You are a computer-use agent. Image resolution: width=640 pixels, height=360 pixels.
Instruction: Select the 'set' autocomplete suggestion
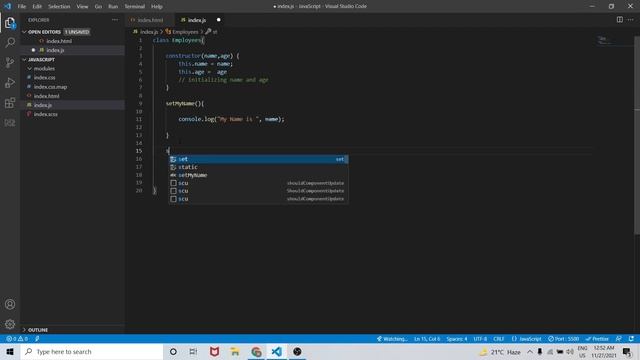(258, 159)
